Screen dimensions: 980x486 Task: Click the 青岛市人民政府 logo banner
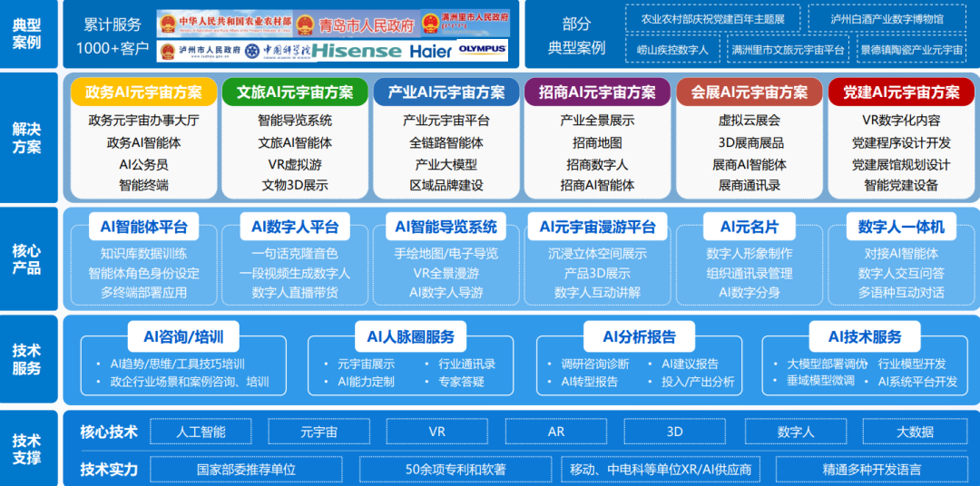tap(356, 25)
